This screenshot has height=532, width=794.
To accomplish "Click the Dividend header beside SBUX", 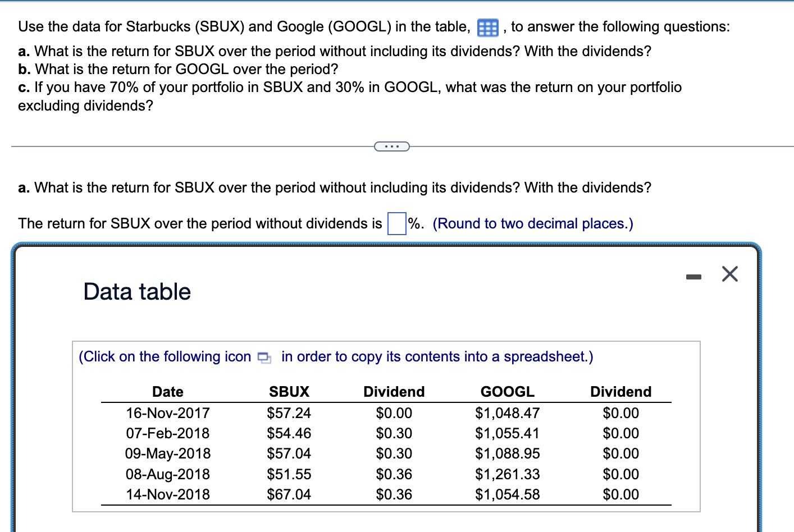I will tap(394, 392).
